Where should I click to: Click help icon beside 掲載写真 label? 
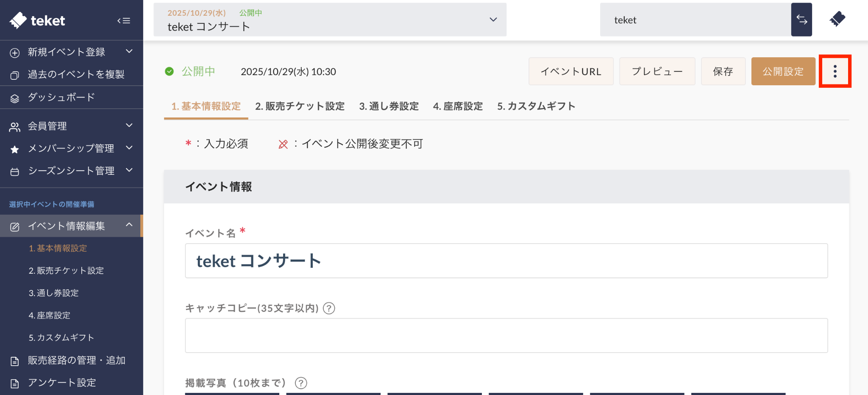301,383
